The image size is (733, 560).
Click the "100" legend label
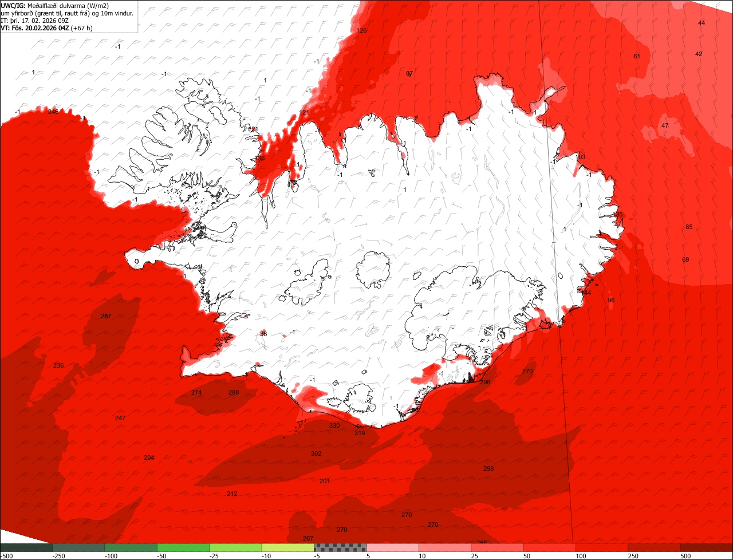tap(581, 556)
